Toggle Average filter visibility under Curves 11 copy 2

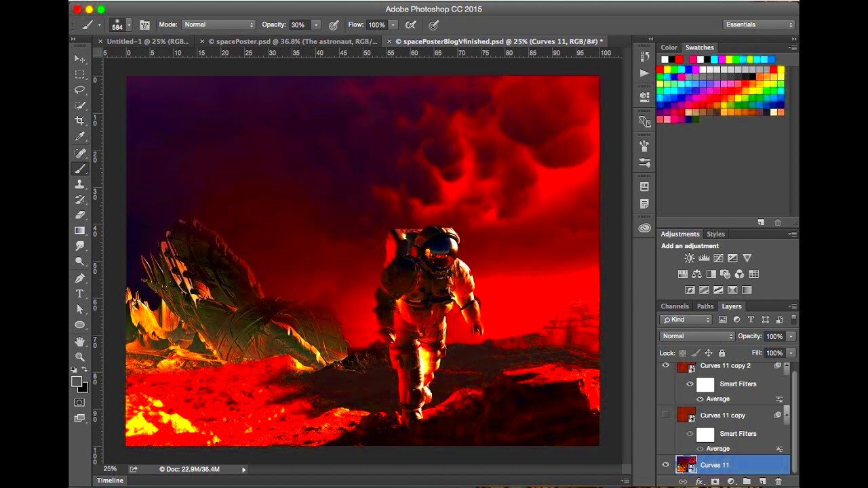(x=700, y=399)
